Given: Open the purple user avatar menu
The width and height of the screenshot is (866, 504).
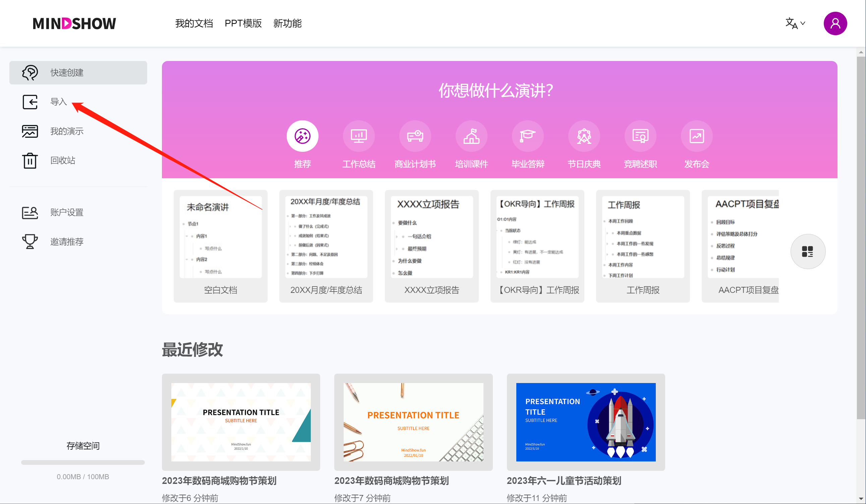Looking at the screenshot, I should (x=835, y=23).
